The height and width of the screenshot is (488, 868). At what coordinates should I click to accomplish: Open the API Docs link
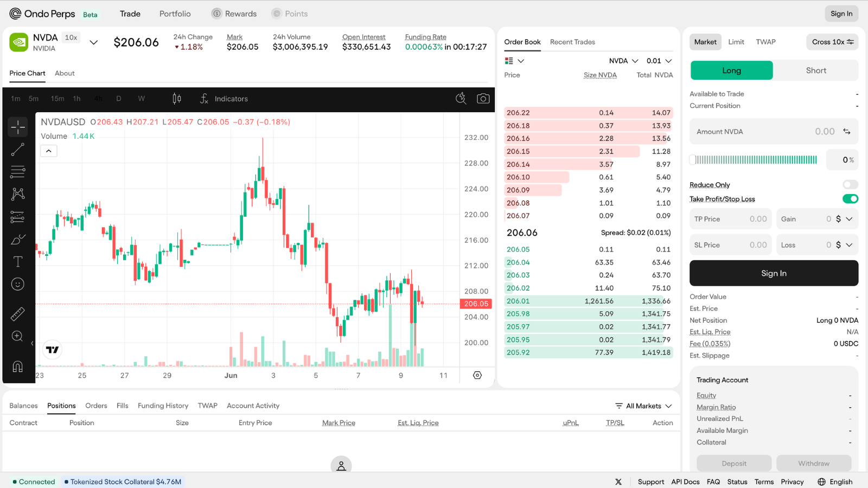tap(685, 481)
